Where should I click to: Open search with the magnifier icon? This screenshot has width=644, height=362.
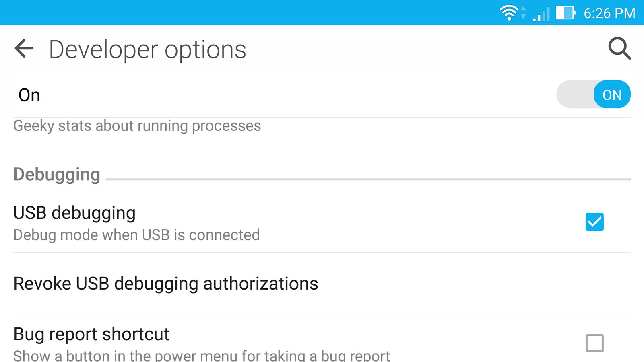[619, 49]
